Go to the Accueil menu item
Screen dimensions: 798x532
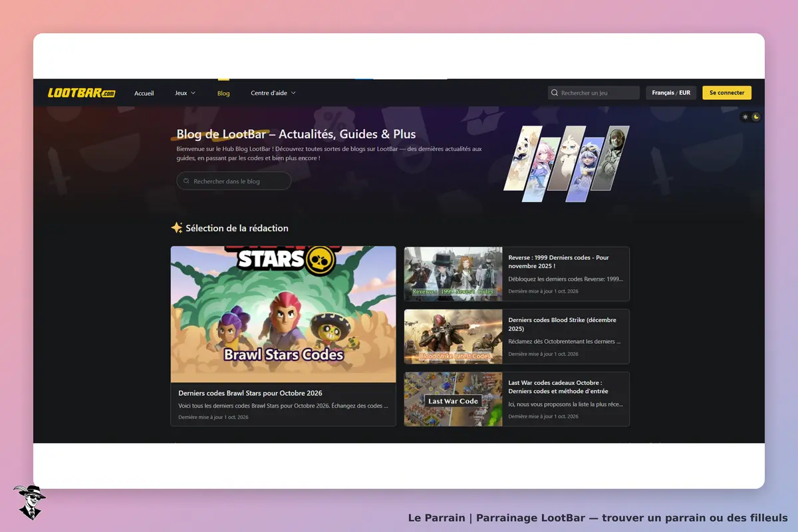point(144,93)
